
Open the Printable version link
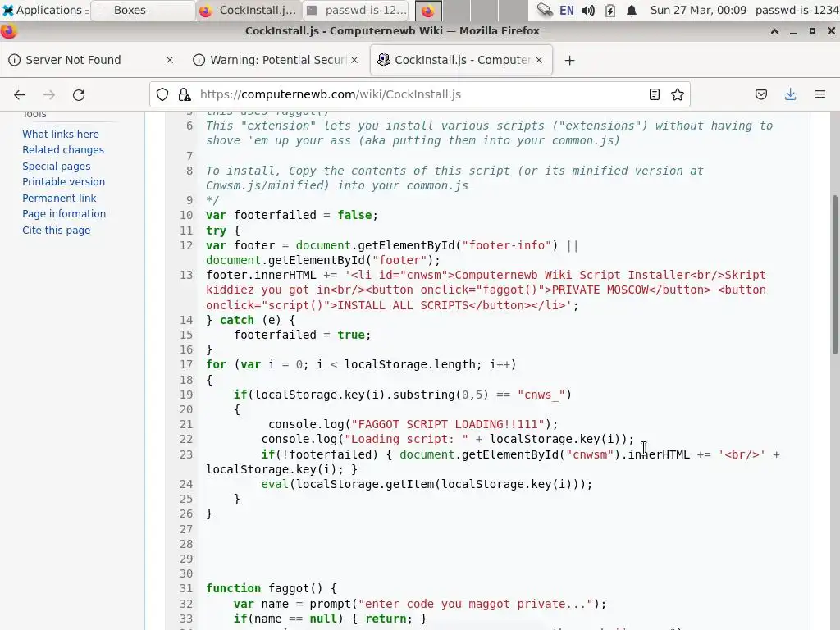(x=64, y=181)
